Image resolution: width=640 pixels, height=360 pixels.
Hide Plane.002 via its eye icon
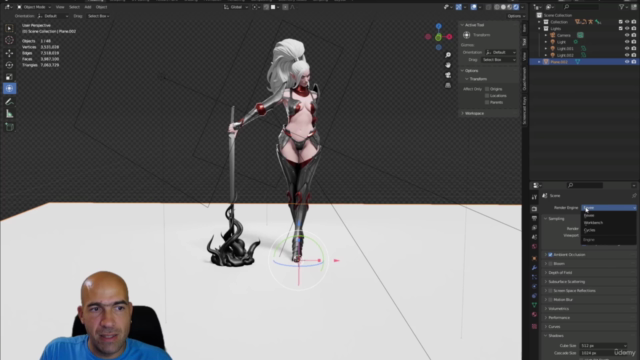pyautogui.click(x=627, y=62)
